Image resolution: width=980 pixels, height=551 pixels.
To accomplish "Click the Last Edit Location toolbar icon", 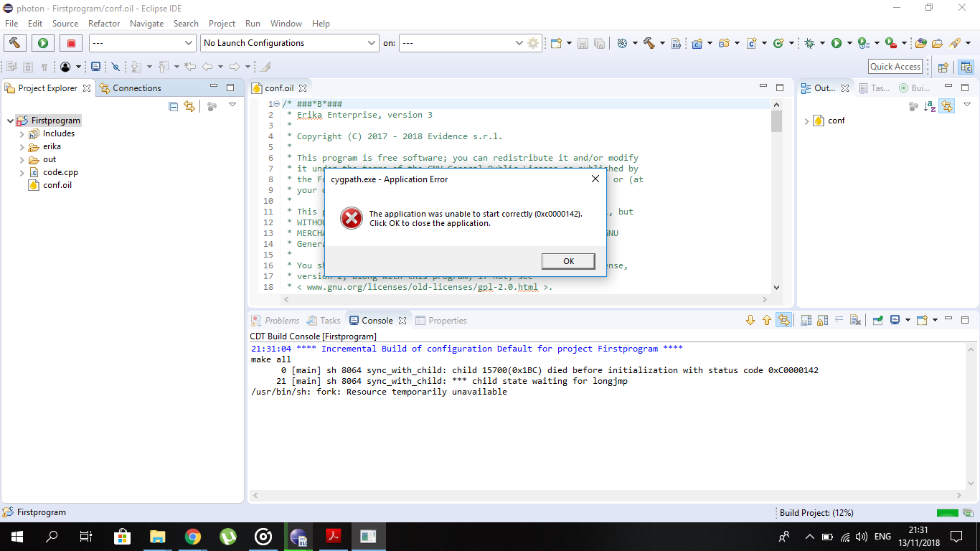I will [x=190, y=67].
